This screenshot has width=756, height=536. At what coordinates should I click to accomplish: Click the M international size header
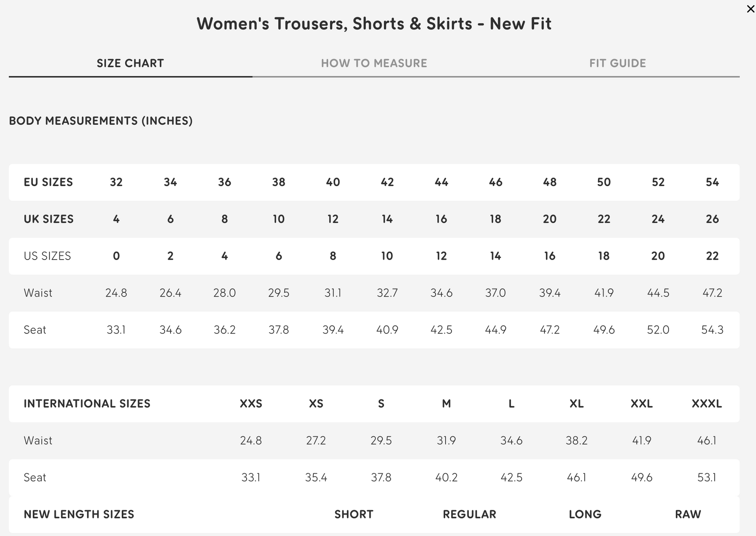click(446, 404)
